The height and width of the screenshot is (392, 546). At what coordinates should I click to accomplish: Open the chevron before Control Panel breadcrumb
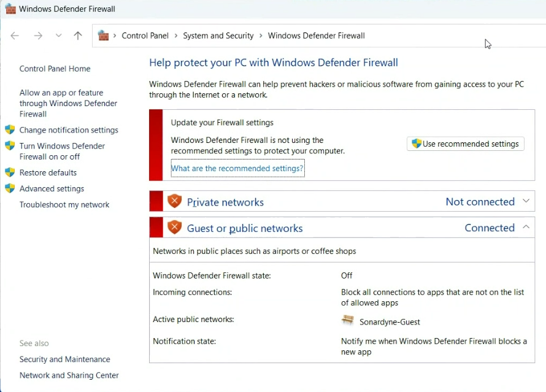tap(115, 36)
